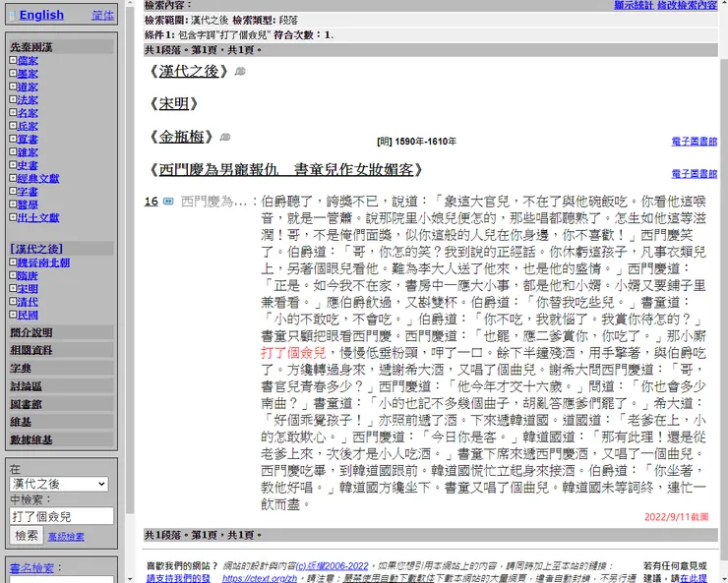Expand the 魏晉南北朝 tree node box

(13, 262)
